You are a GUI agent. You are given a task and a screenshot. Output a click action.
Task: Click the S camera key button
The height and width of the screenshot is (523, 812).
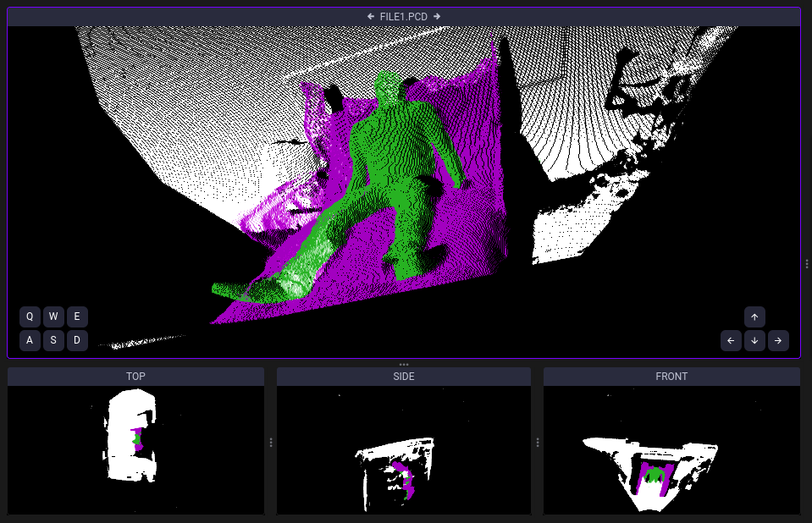click(x=53, y=341)
